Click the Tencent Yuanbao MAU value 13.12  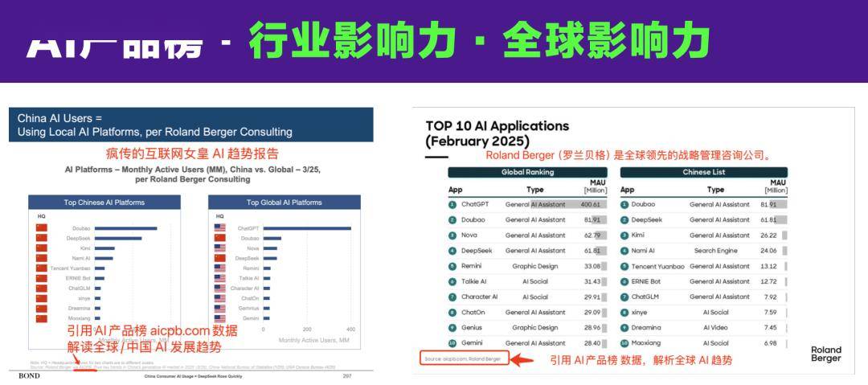tap(768, 266)
